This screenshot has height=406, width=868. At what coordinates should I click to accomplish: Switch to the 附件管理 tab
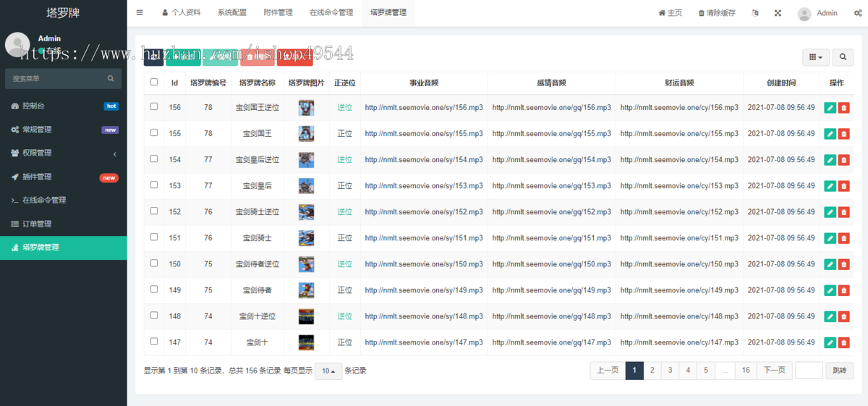tap(278, 13)
